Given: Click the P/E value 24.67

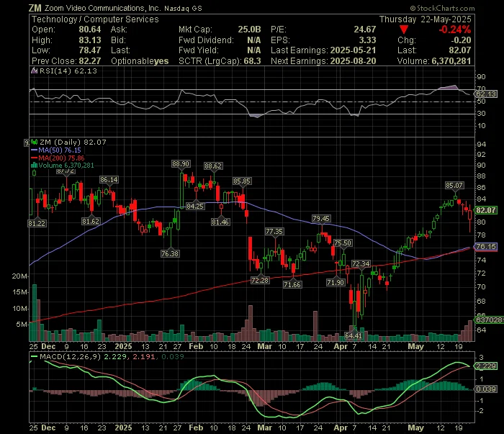Looking at the screenshot, I should pos(365,30).
